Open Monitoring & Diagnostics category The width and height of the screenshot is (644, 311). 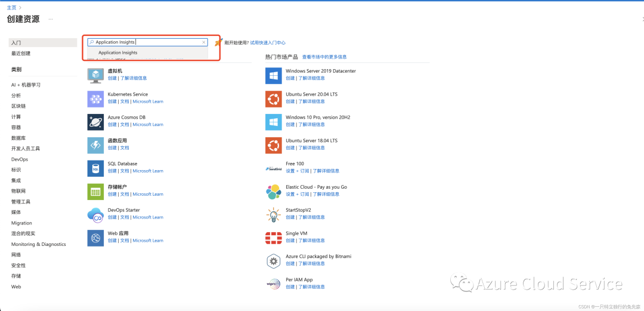coord(39,244)
